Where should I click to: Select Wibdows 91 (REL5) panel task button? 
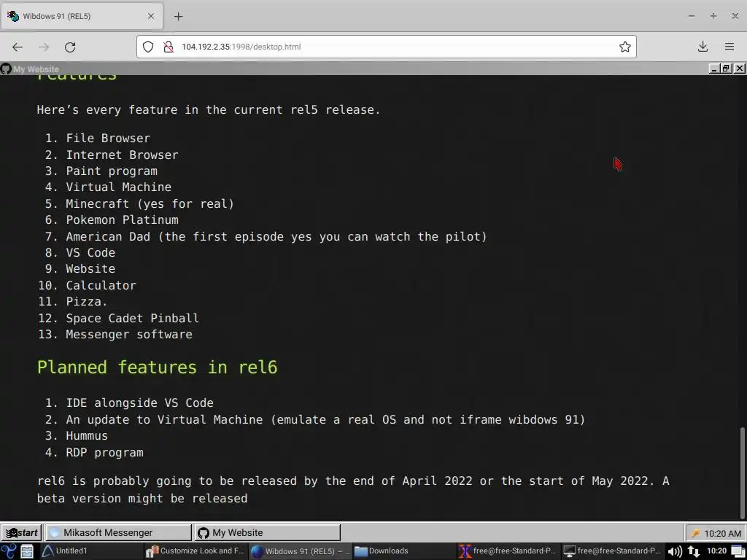coord(300,551)
